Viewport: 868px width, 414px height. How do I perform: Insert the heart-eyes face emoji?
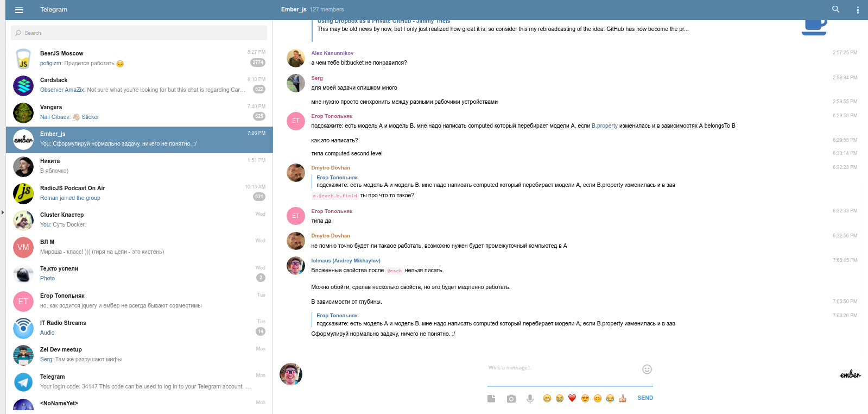[585, 398]
